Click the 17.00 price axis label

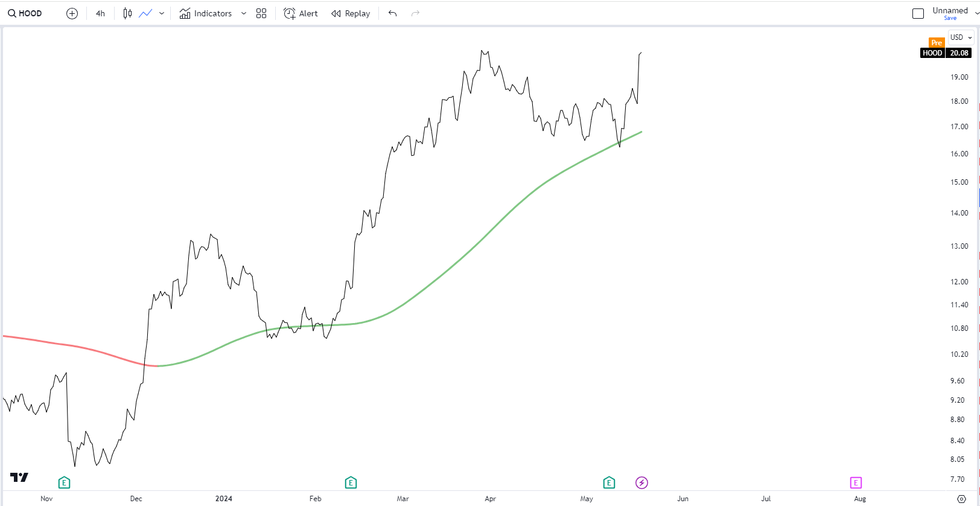click(959, 127)
